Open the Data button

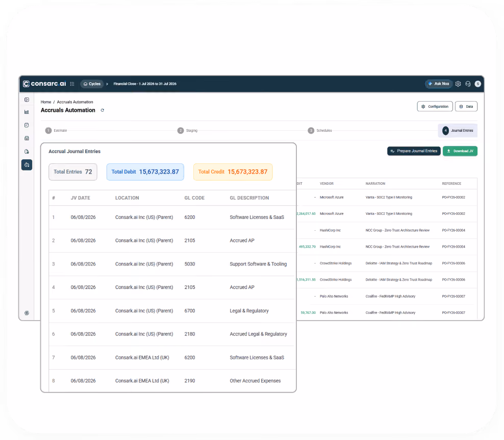(x=466, y=107)
